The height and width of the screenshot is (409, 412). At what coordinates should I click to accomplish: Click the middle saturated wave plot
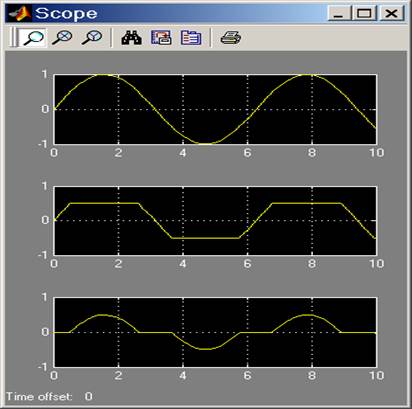coord(215,221)
